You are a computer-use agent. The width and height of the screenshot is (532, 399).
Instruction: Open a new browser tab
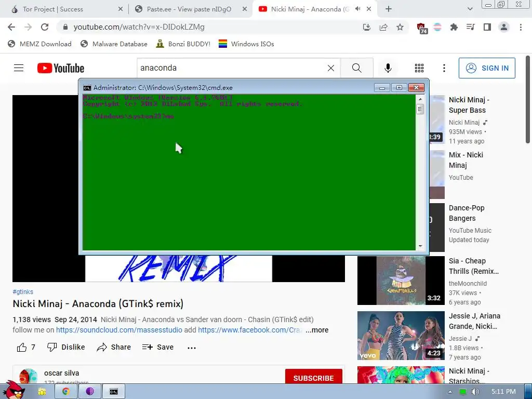point(389,9)
